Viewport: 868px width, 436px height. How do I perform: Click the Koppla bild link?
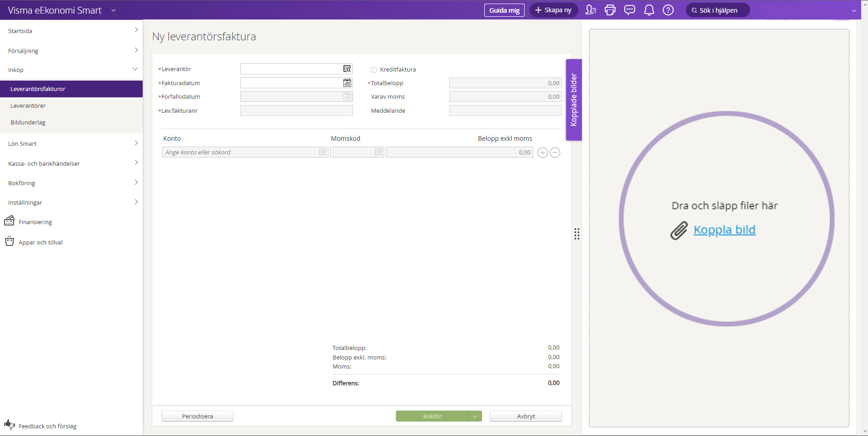[724, 230]
